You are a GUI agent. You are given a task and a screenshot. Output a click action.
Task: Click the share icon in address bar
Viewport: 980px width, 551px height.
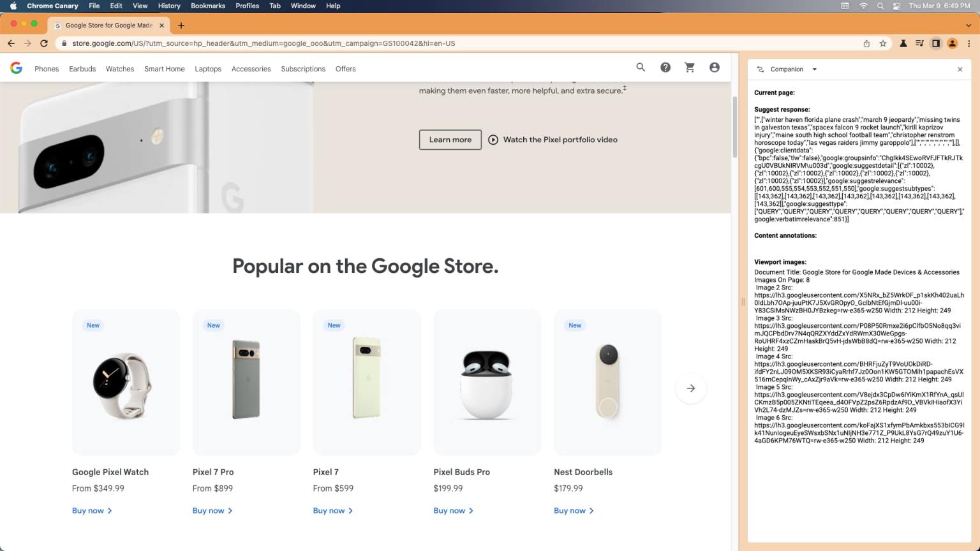pos(866,43)
